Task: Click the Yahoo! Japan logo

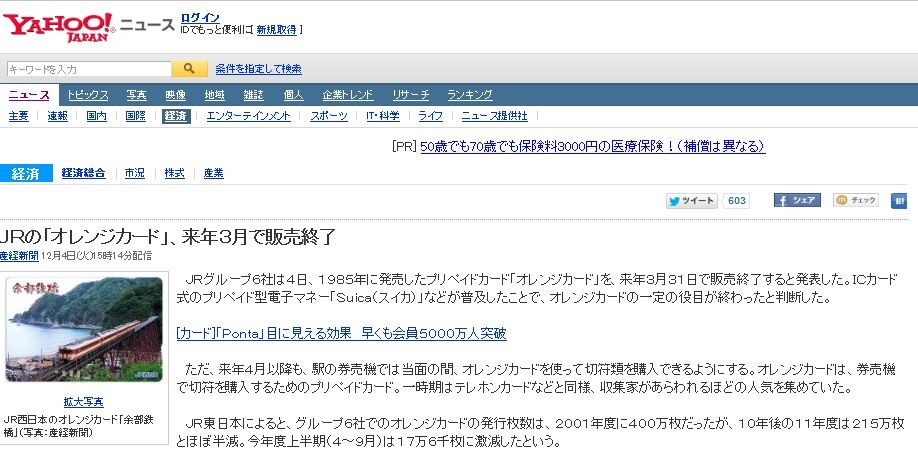Action: coord(59,27)
